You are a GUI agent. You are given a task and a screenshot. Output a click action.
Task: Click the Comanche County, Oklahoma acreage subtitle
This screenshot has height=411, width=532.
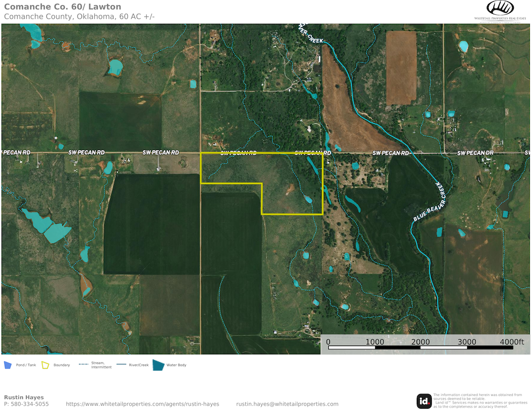point(79,16)
